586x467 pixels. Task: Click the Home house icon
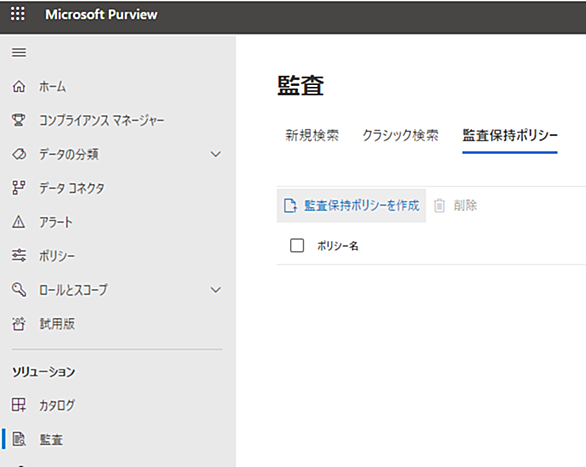(19, 86)
